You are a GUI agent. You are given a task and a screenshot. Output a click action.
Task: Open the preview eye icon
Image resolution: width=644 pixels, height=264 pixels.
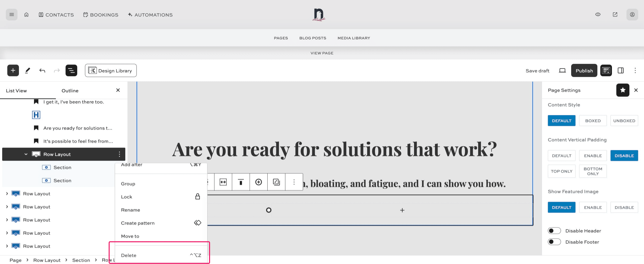598,15
